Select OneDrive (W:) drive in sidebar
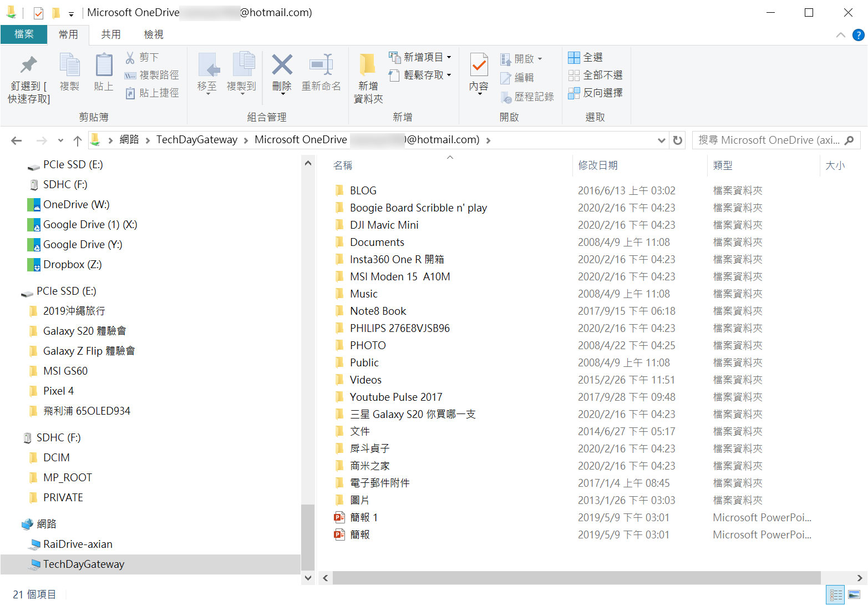 (x=76, y=204)
